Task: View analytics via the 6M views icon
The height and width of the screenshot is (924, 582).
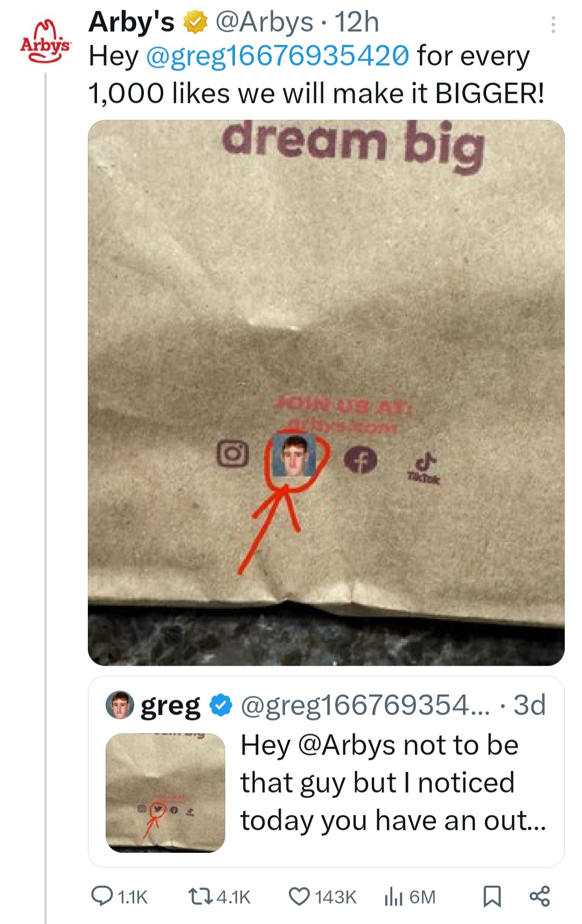Action: pos(394,897)
